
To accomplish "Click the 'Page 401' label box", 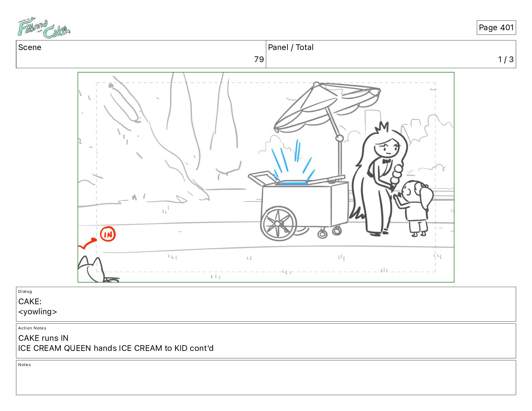I will [496, 28].
